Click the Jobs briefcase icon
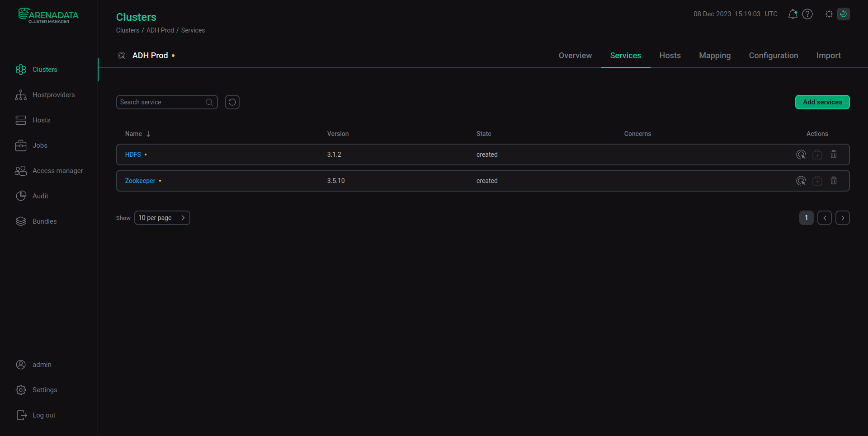The width and height of the screenshot is (868, 436). pyautogui.click(x=21, y=145)
